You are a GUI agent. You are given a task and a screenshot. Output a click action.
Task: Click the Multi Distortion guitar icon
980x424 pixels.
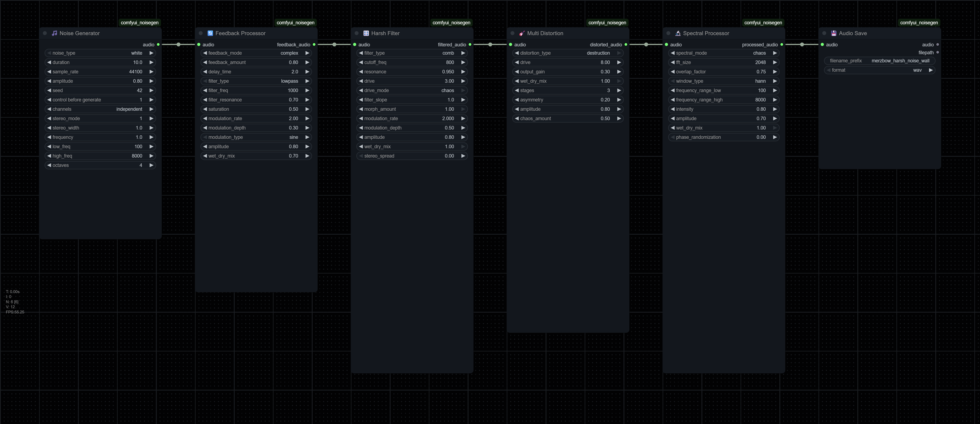tap(522, 33)
